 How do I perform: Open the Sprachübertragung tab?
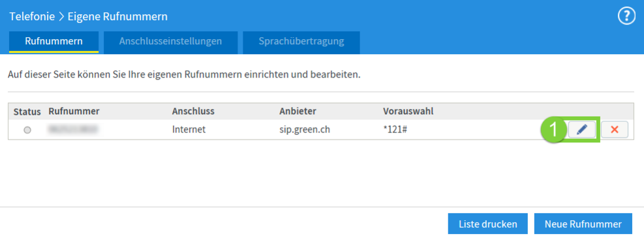[301, 42]
